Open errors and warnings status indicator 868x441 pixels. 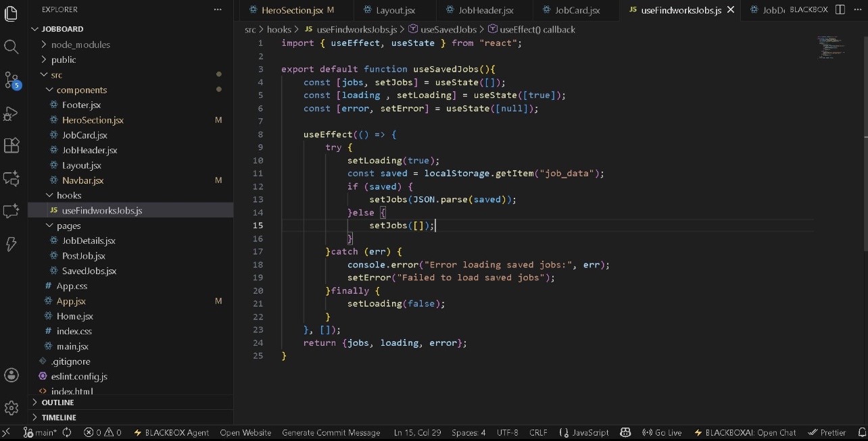103,432
